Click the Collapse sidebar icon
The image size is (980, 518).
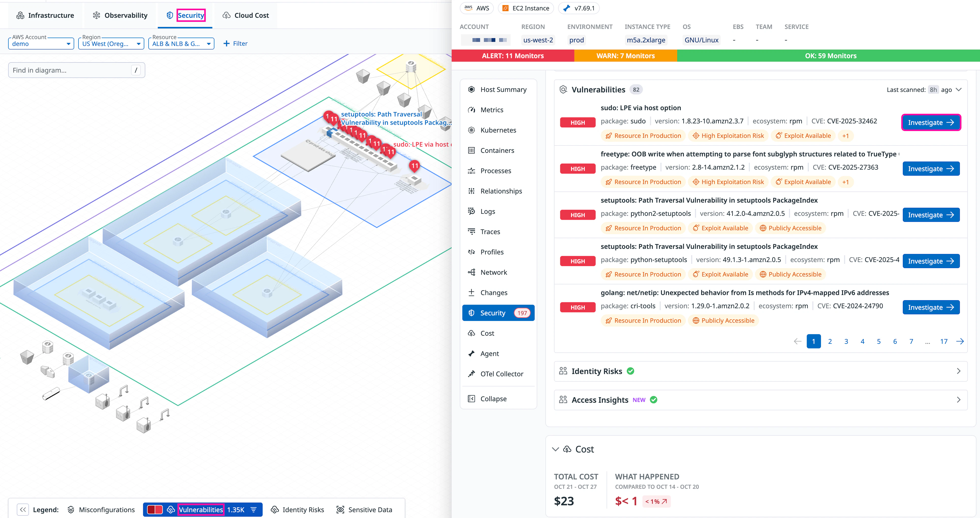coord(471,399)
